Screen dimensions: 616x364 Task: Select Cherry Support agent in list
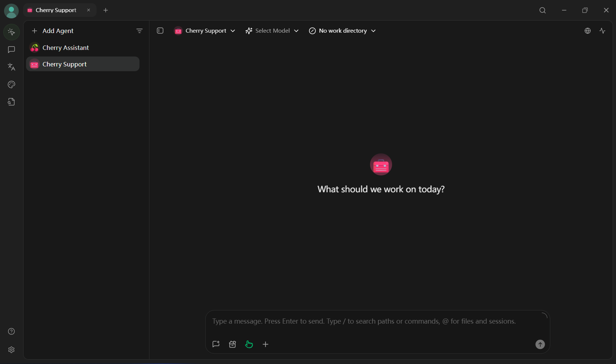[x=83, y=64]
